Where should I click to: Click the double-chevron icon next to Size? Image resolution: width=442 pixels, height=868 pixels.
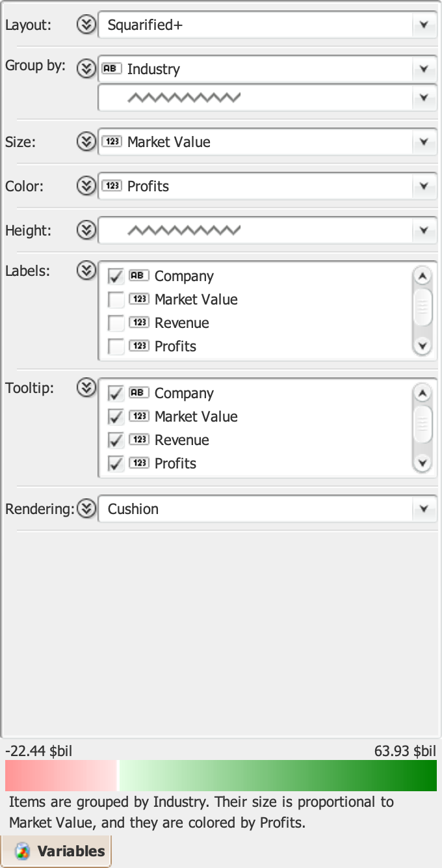click(86, 142)
